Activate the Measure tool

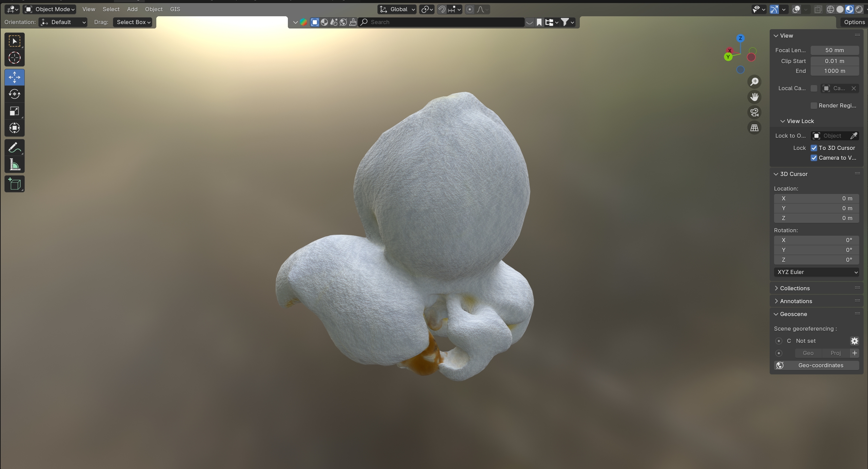[14, 165]
